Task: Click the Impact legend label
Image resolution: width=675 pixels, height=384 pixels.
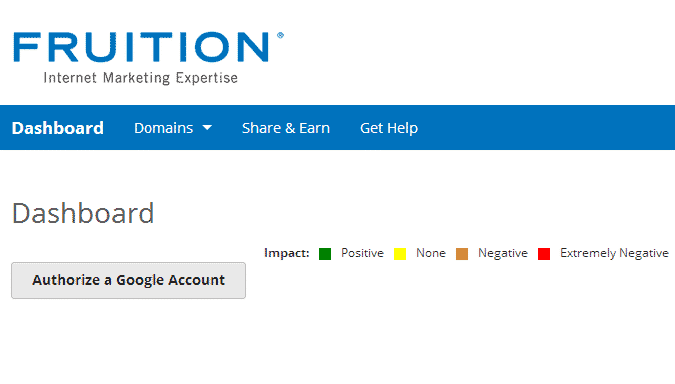Action: [287, 253]
